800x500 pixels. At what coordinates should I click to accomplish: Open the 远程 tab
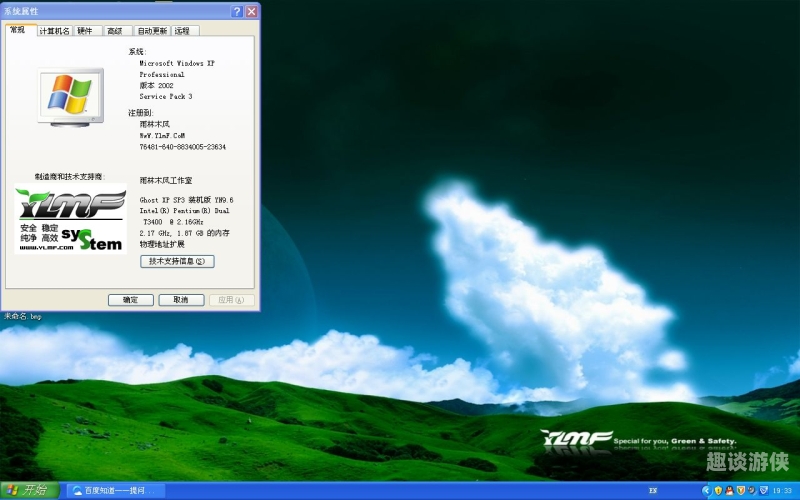[184, 31]
